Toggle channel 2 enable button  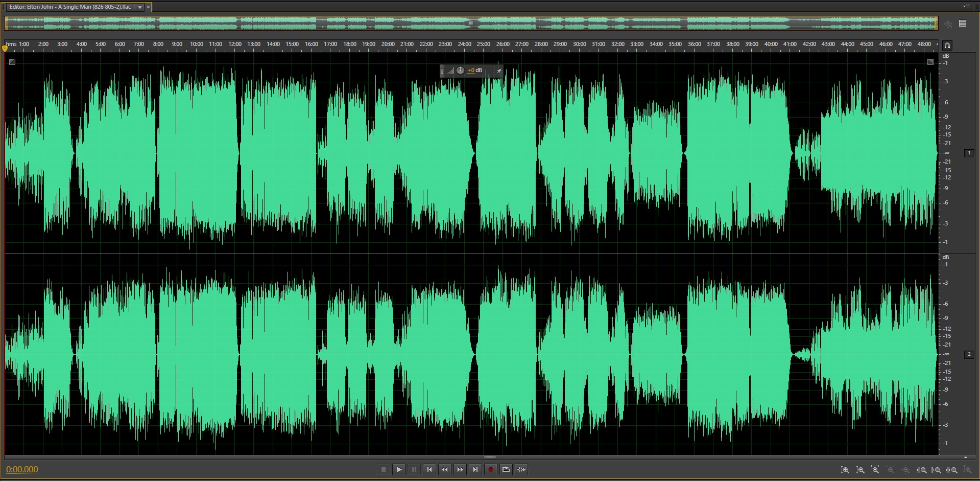coord(969,354)
